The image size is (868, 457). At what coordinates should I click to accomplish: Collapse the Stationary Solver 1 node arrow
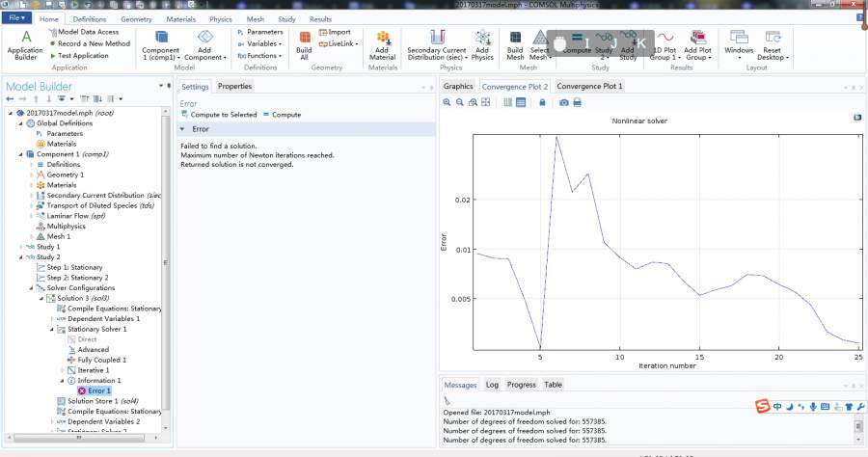pyautogui.click(x=52, y=329)
